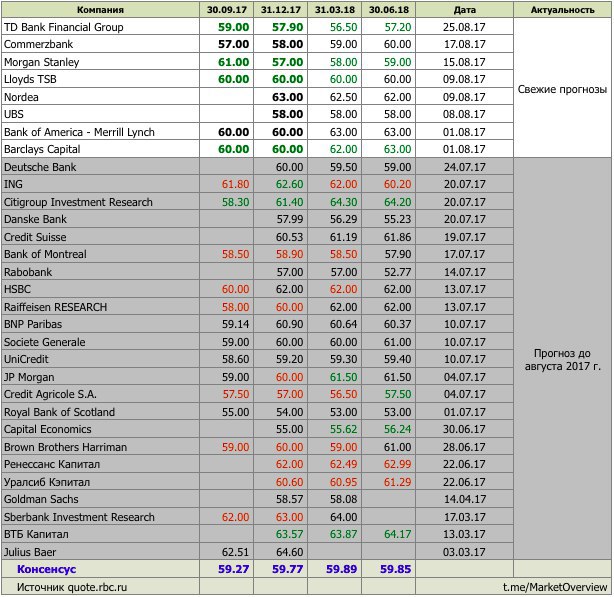Select Nordea's 63.00 forecast value
The image size is (614, 597).
(x=287, y=97)
